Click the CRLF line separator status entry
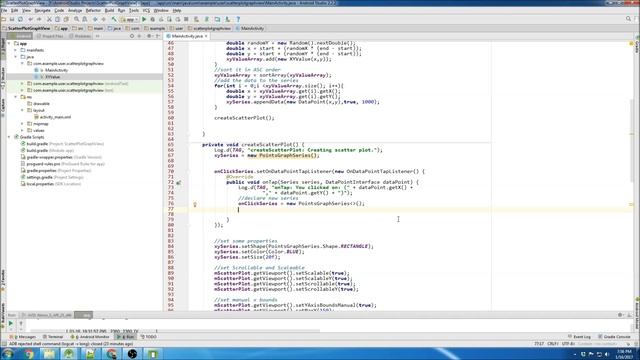Screen dimensions: 640x360 pos(553,344)
